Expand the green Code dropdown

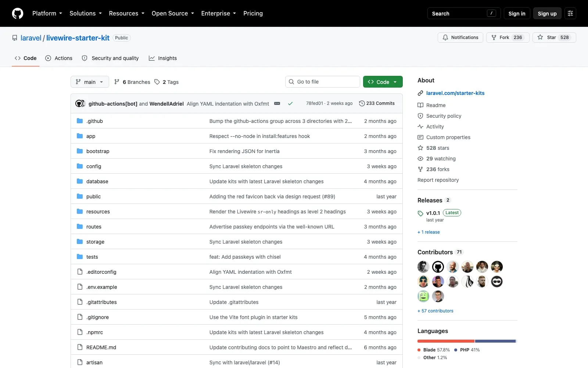point(383,82)
